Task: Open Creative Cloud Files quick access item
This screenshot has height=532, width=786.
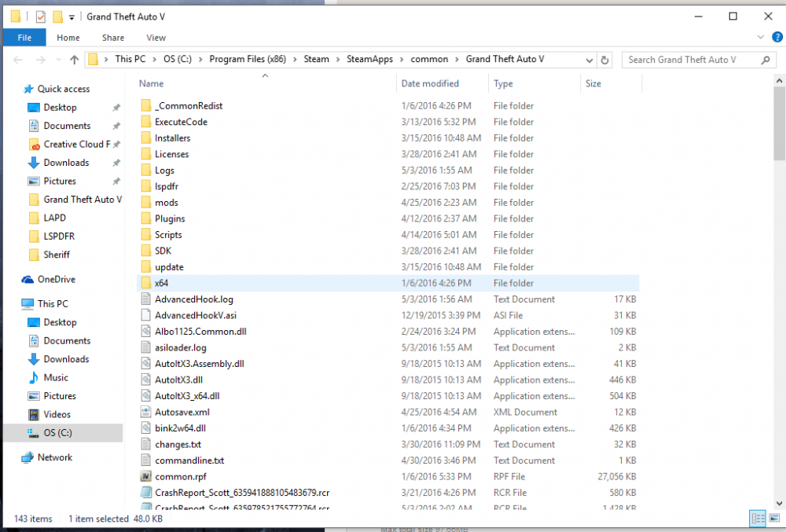Action: (x=77, y=145)
